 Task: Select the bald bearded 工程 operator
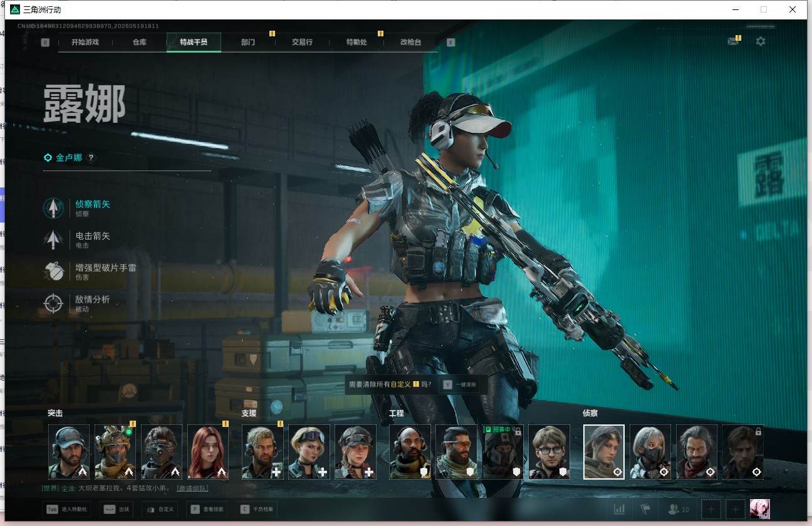tap(410, 452)
